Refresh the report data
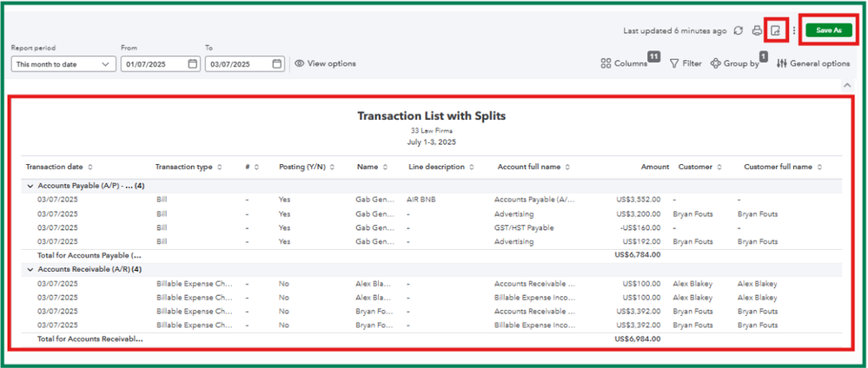868x368 pixels. coord(739,30)
